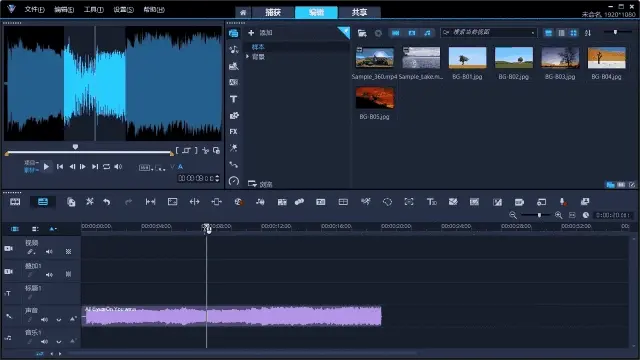Adjust the timeline zoom slider
640x360 pixels.
[536, 215]
